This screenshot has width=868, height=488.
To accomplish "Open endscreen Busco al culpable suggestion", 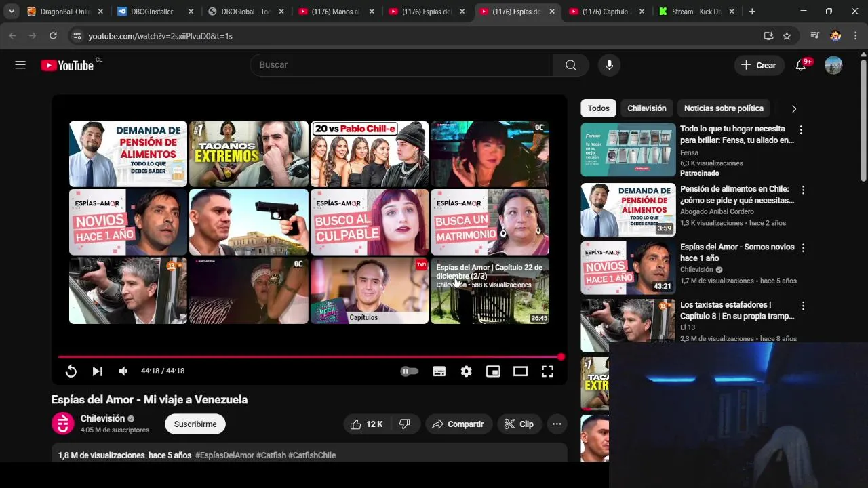I will 370,222.
